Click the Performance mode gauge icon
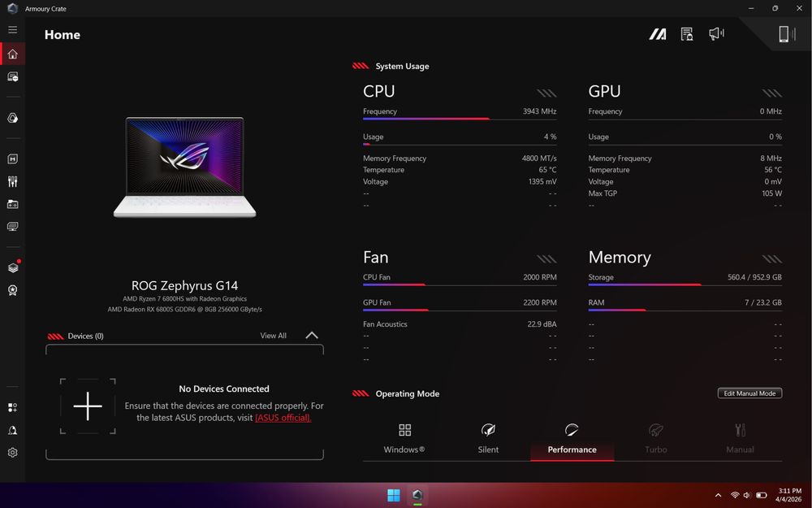The image size is (812, 508). 572,430
